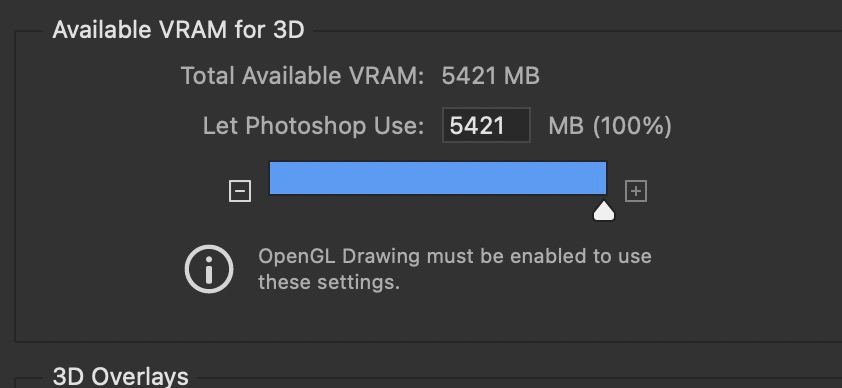Click the 3D Overlays section heading
Image resolution: width=842 pixels, height=388 pixels.
pyautogui.click(x=121, y=376)
